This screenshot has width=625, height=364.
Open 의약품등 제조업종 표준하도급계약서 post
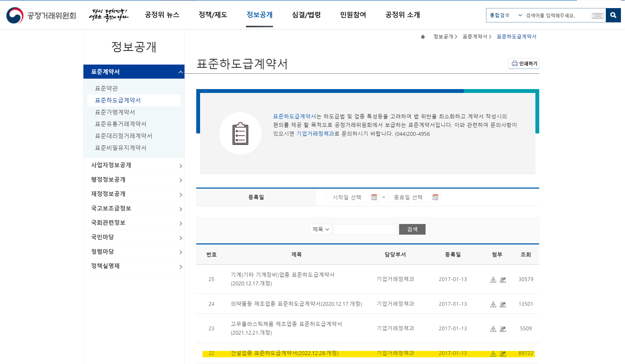[296, 304]
